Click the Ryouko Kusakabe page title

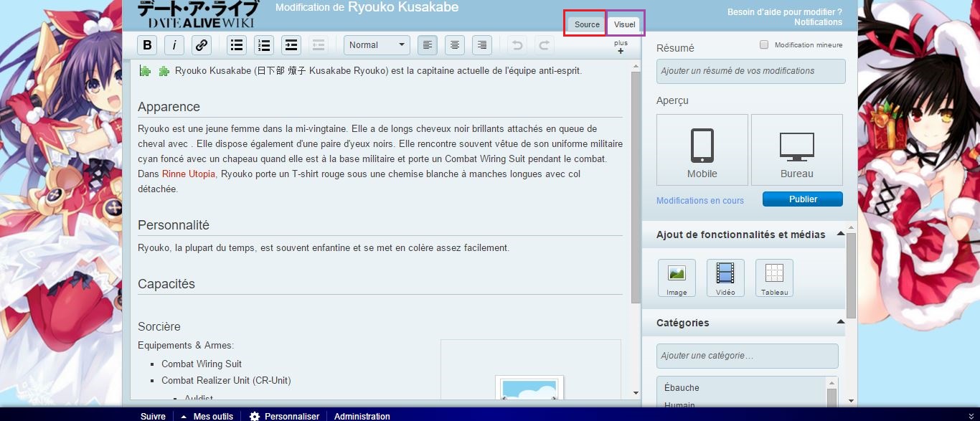(x=403, y=7)
